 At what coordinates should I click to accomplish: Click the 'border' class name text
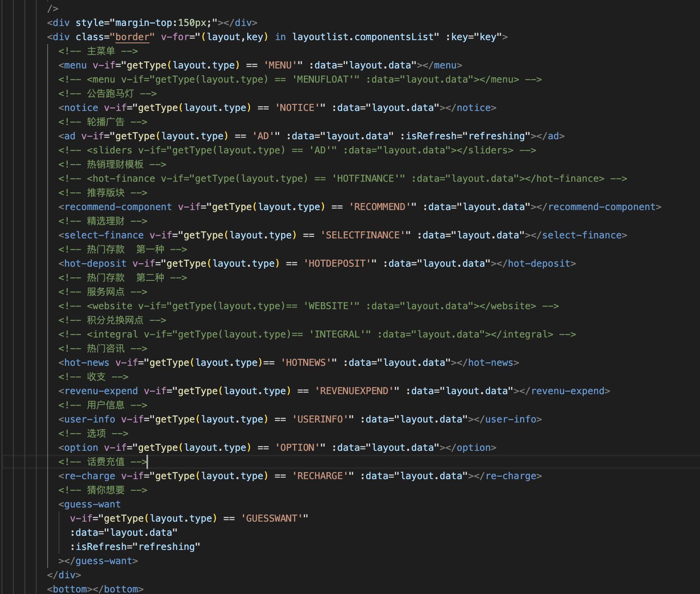132,37
